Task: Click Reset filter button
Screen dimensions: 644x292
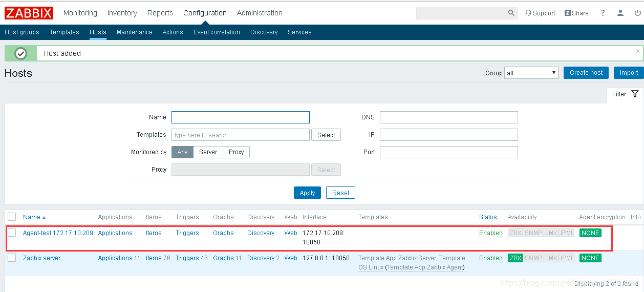Action: click(x=340, y=193)
